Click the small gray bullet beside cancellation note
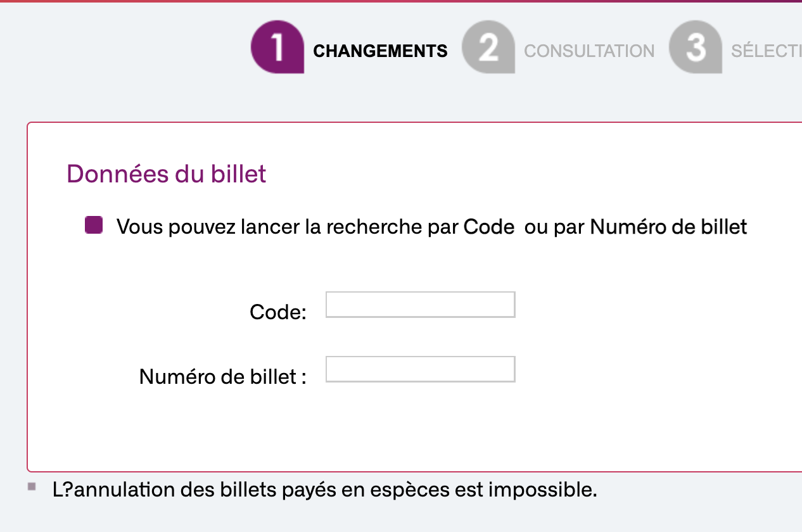 pos(32,487)
